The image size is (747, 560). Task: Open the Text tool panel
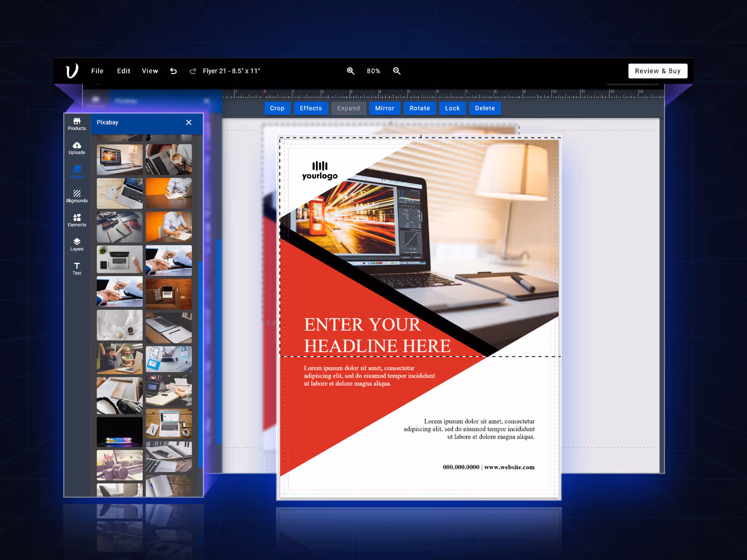point(77,269)
